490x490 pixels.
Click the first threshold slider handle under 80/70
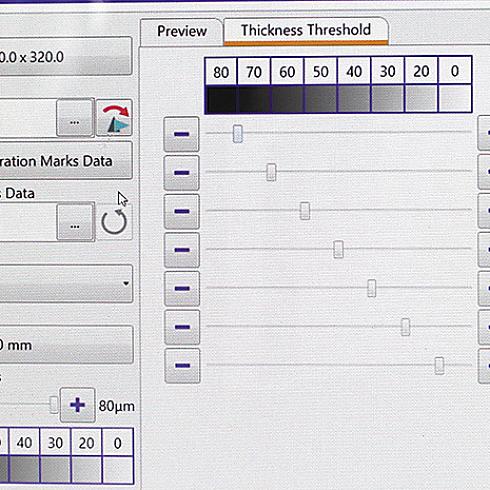coord(238,134)
